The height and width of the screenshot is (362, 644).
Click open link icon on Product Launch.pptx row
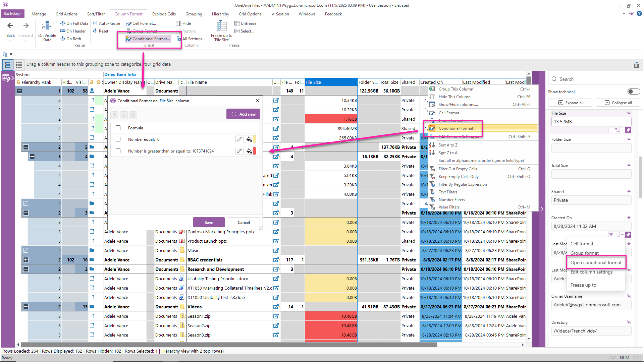point(276,241)
